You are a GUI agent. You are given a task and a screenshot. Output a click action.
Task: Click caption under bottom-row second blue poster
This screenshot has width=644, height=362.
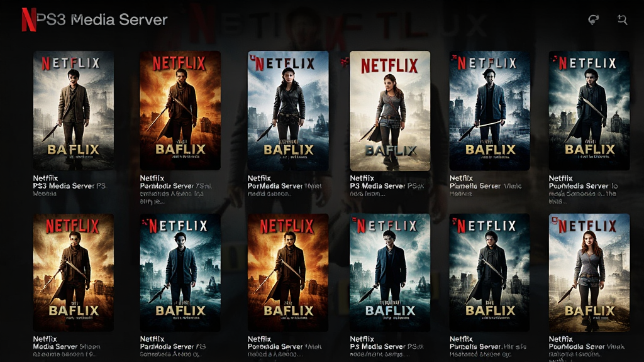tap(172, 346)
